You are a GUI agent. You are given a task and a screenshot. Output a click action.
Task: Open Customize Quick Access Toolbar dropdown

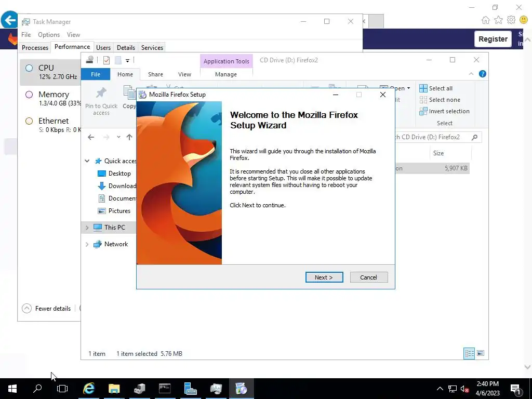tap(128, 60)
